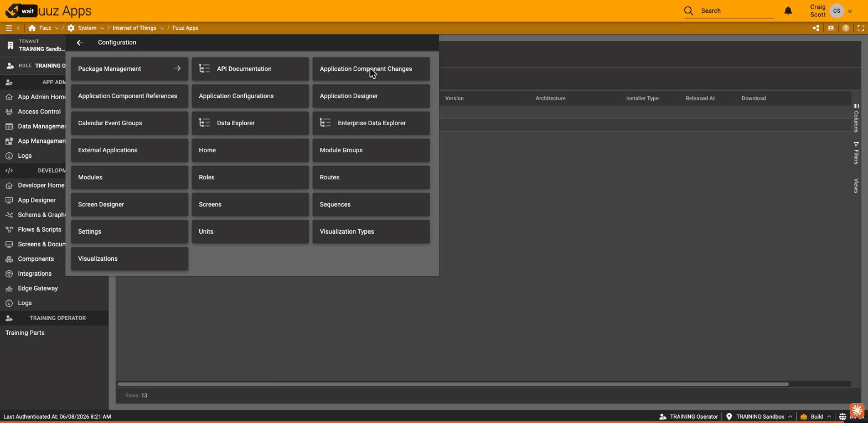Expand the System breadcrumb dropdown
The image size is (868, 423).
pyautogui.click(x=102, y=28)
